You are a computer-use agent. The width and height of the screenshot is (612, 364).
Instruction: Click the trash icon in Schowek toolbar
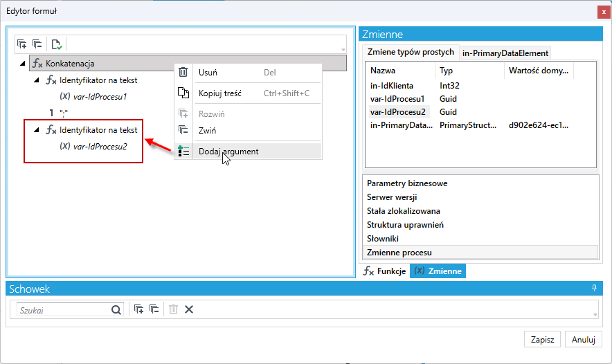(x=173, y=309)
